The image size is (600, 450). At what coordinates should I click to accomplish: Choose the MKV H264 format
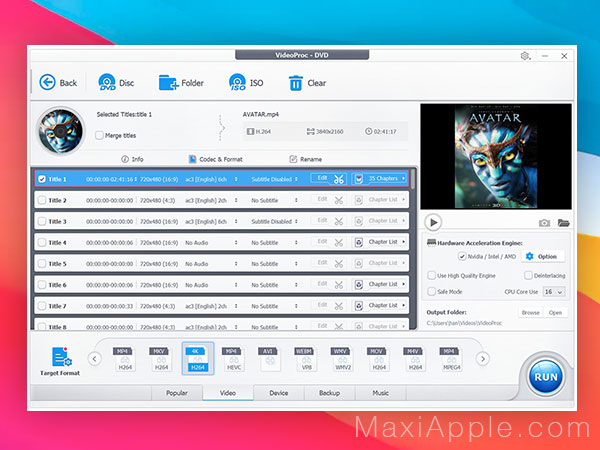click(x=161, y=359)
